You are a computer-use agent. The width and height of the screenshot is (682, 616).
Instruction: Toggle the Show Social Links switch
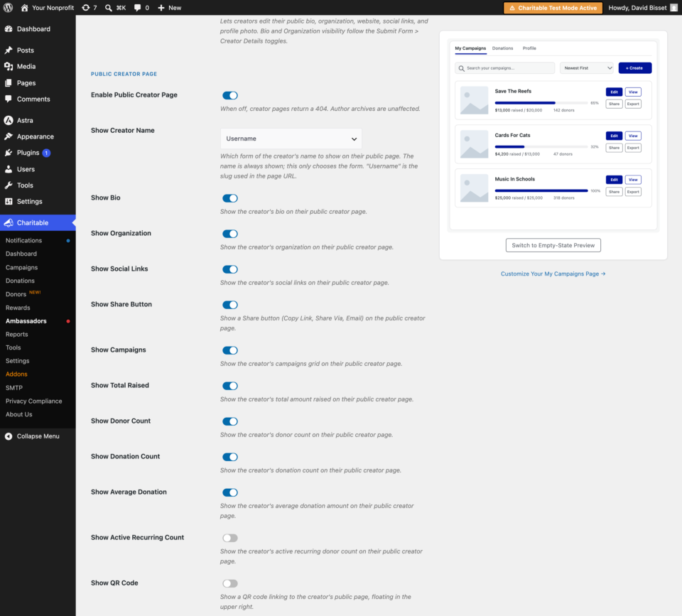(229, 269)
